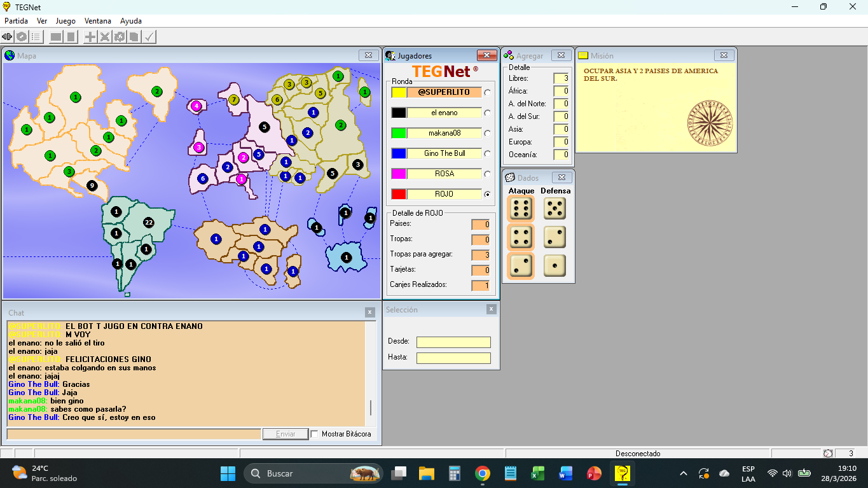Enable the Mostrar Bitácora checkbox
This screenshot has height=488, width=868.
tap(314, 434)
